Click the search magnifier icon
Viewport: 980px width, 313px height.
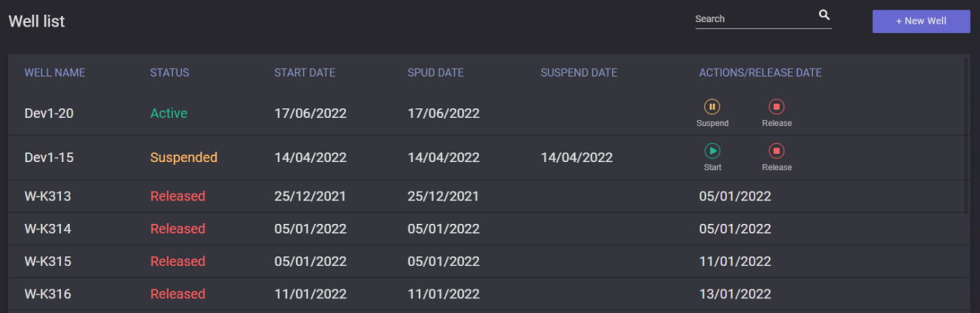click(x=824, y=15)
